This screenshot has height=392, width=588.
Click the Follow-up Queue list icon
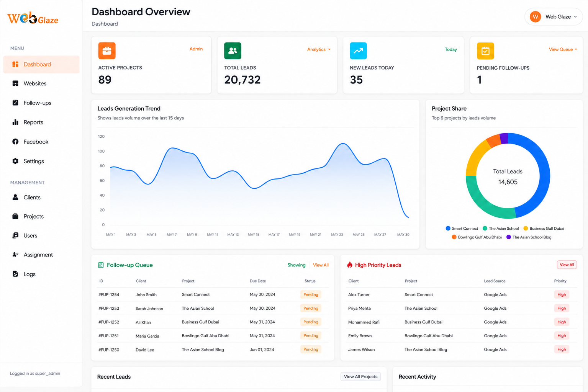[101, 265]
